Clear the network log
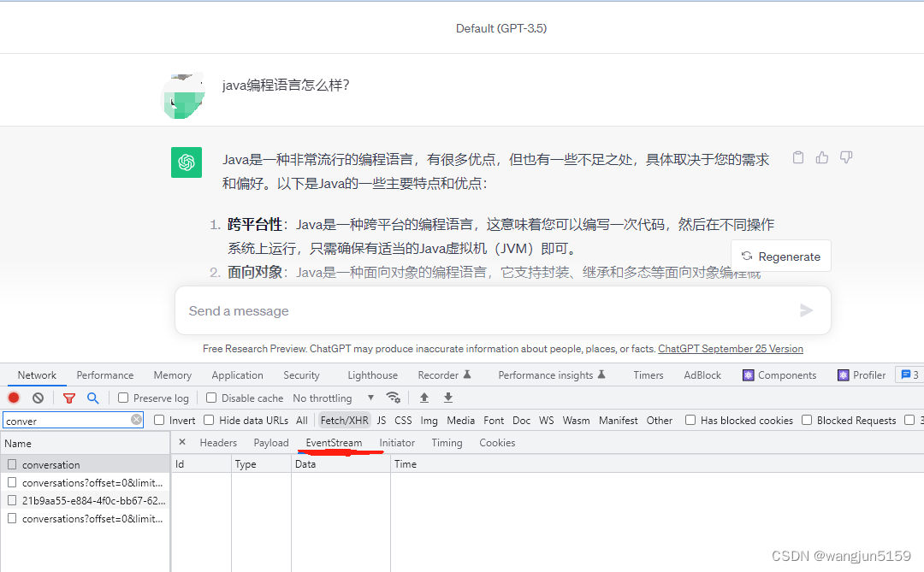 38,398
